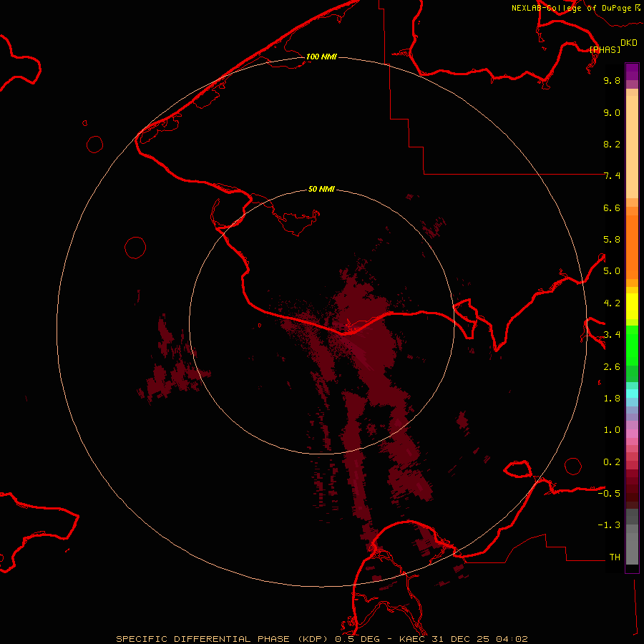The image size is (644, 644).
Task: Click the '31 DEC 25' date text
Action: pyautogui.click(x=462, y=639)
